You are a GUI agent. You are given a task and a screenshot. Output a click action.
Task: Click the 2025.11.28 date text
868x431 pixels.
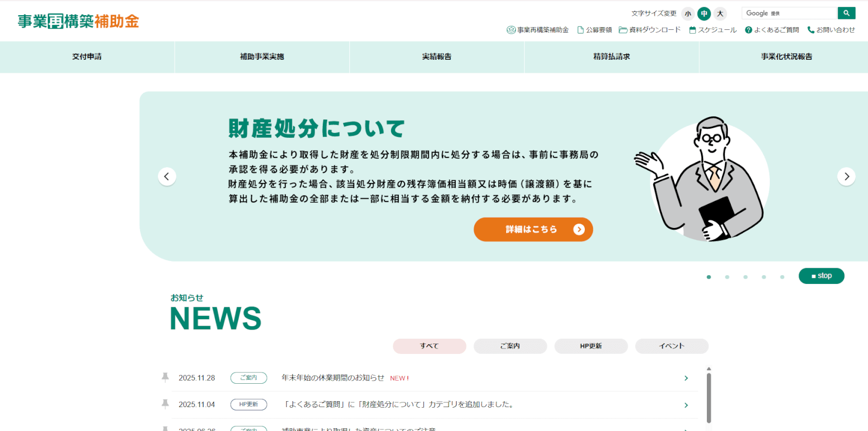[x=197, y=378]
